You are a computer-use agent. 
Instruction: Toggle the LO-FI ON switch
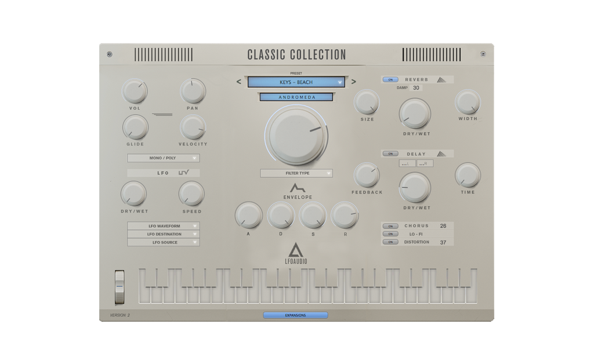coord(390,234)
